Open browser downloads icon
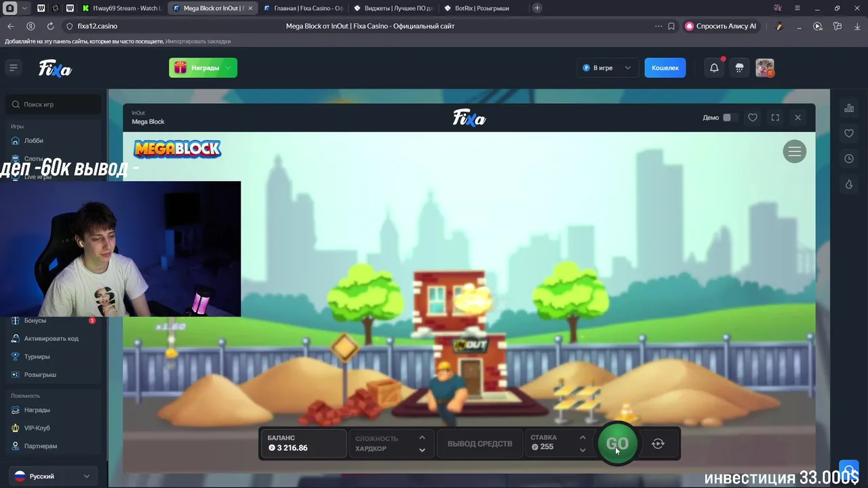868x488 pixels. click(856, 26)
